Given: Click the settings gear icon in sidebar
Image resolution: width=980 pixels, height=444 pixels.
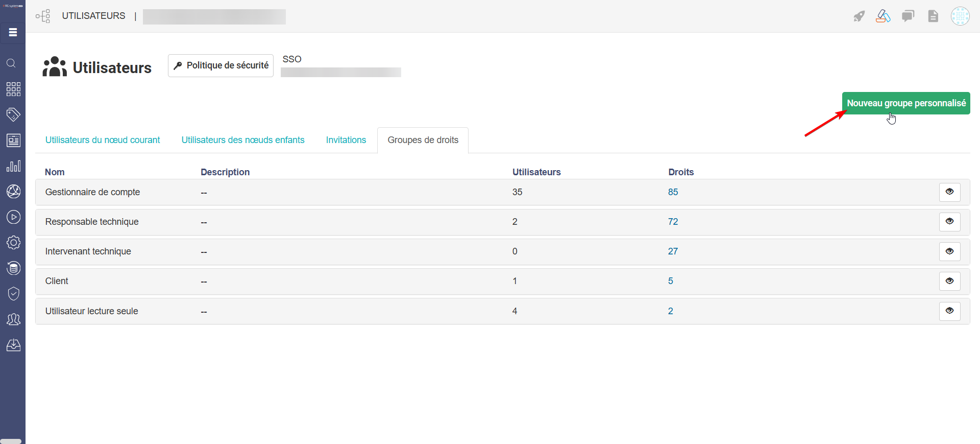Looking at the screenshot, I should [x=13, y=243].
